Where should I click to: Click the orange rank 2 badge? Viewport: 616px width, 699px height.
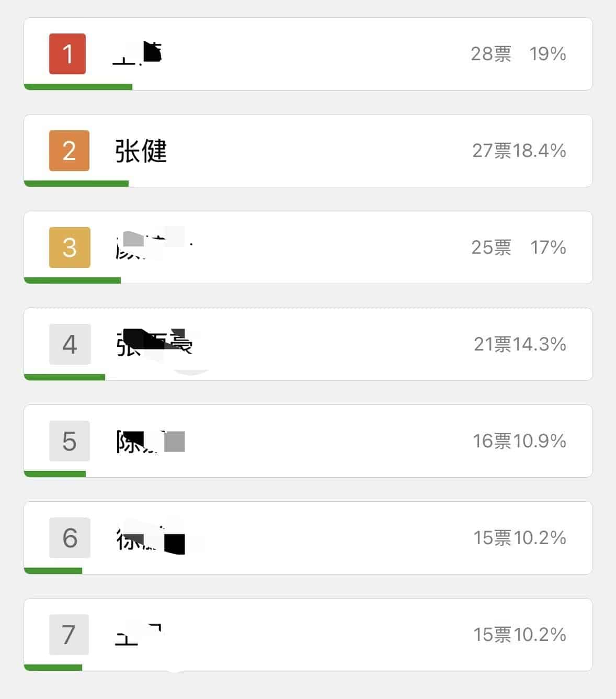[x=69, y=151]
